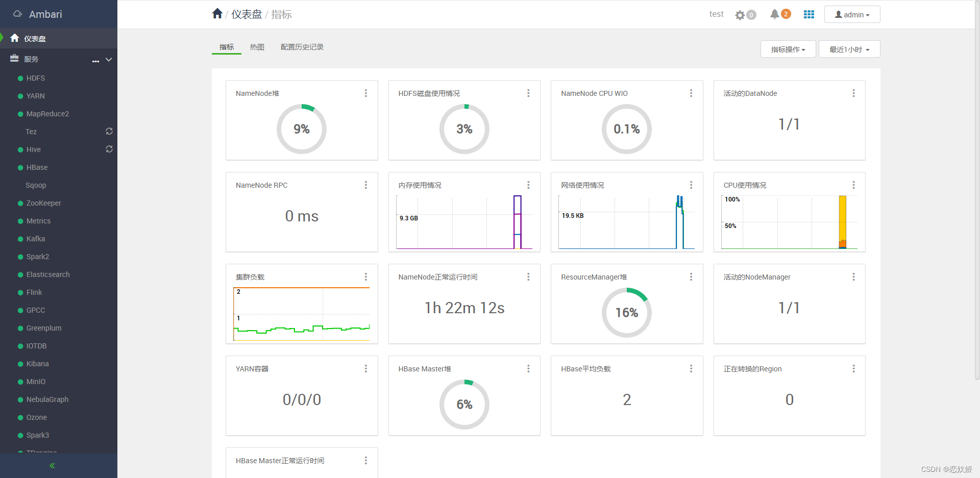Open the ResourceManager堆 widget options menu
This screenshot has height=478, width=980.
pyautogui.click(x=691, y=277)
